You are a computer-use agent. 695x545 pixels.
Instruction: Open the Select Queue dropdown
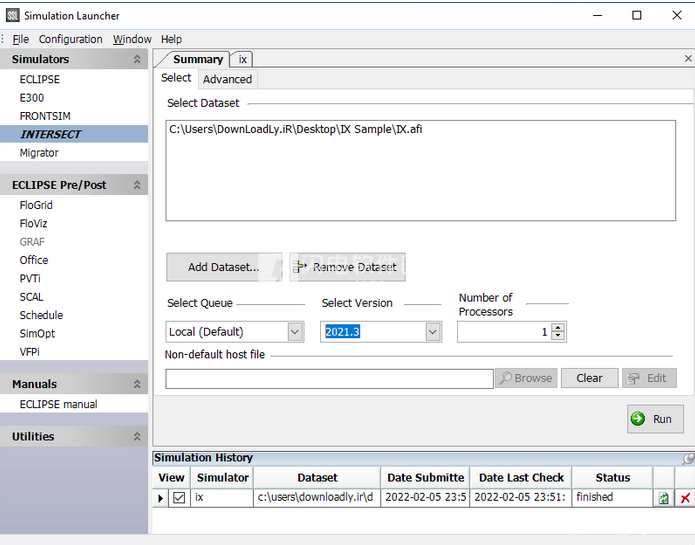pos(295,331)
